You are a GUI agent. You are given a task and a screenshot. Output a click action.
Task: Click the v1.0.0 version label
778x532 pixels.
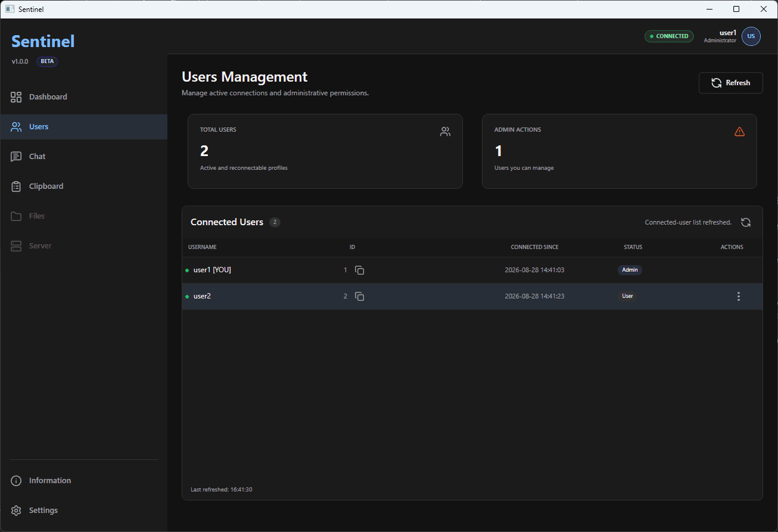tap(20, 61)
